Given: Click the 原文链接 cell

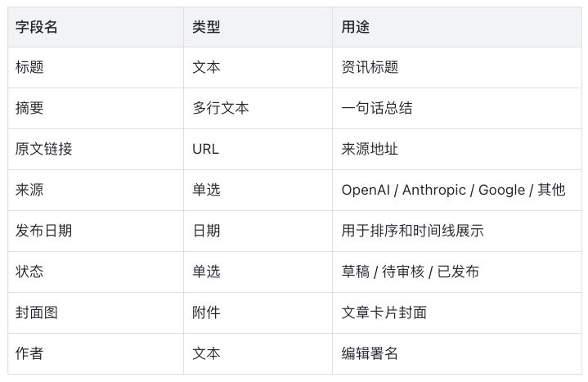Looking at the screenshot, I should coord(96,150).
